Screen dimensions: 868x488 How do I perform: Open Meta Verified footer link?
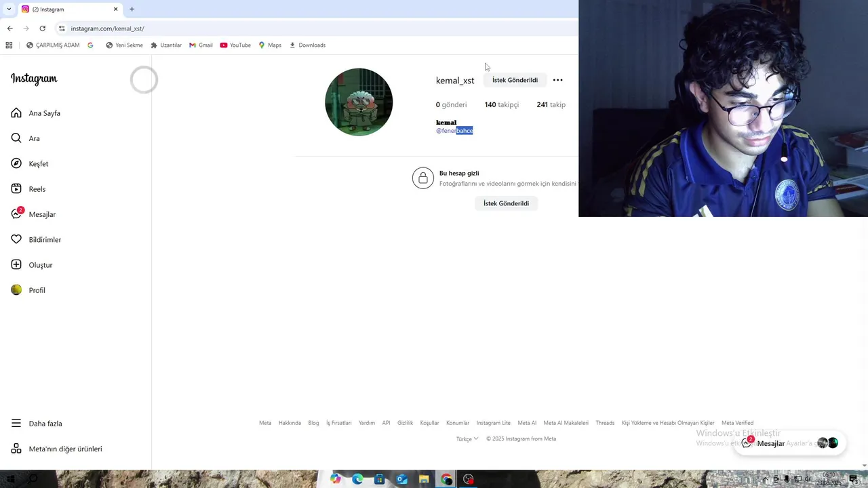pyautogui.click(x=737, y=423)
